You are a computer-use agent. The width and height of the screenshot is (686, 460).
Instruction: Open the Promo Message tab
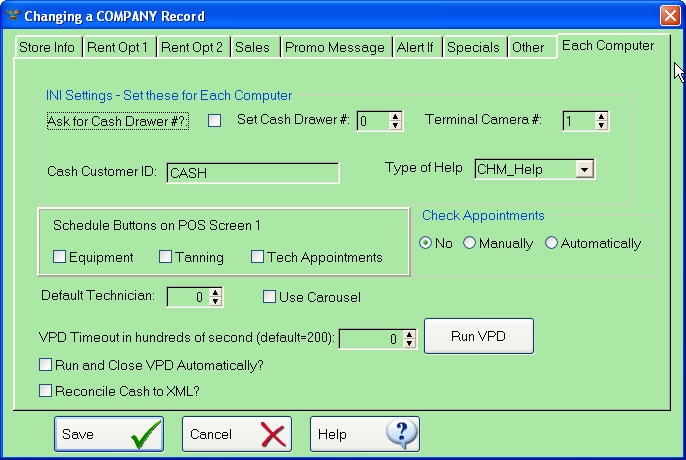(x=334, y=47)
